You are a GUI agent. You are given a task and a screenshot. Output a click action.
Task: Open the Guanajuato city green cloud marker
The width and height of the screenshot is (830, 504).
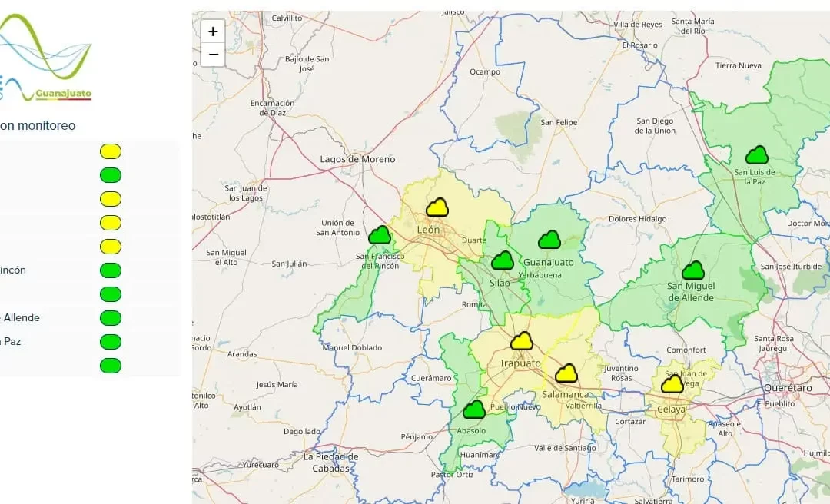(x=549, y=240)
